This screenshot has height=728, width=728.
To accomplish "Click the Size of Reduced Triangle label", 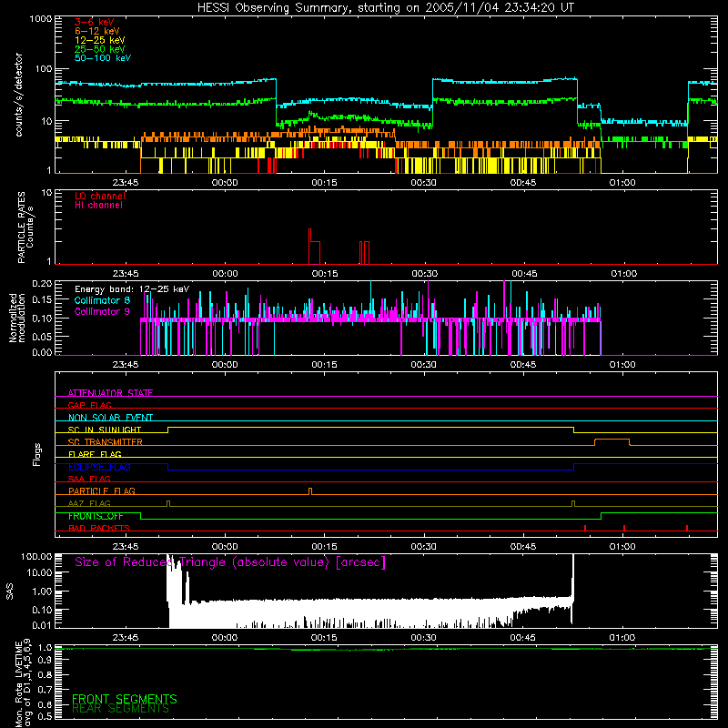I will coord(230,562).
